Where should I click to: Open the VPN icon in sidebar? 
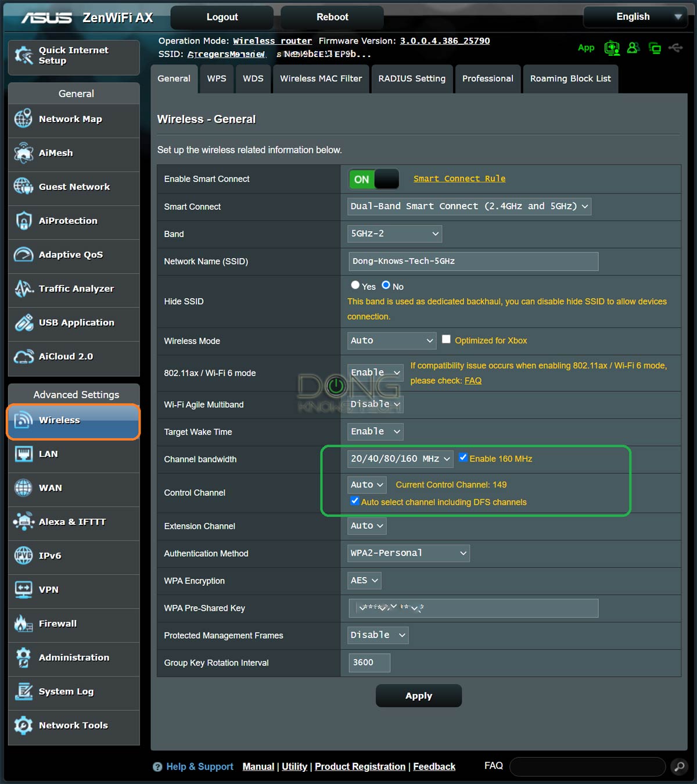click(x=23, y=589)
